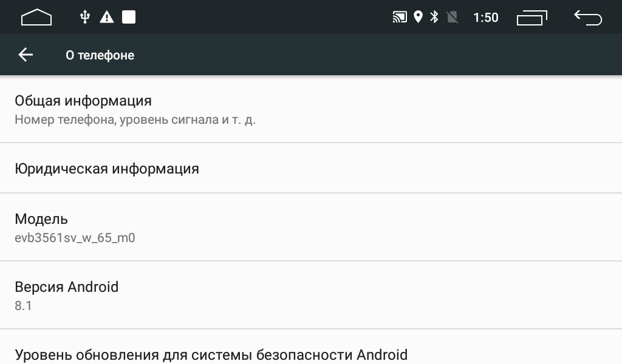622x364 pixels.
Task: Tap the Bluetooth status icon
Action: [434, 17]
